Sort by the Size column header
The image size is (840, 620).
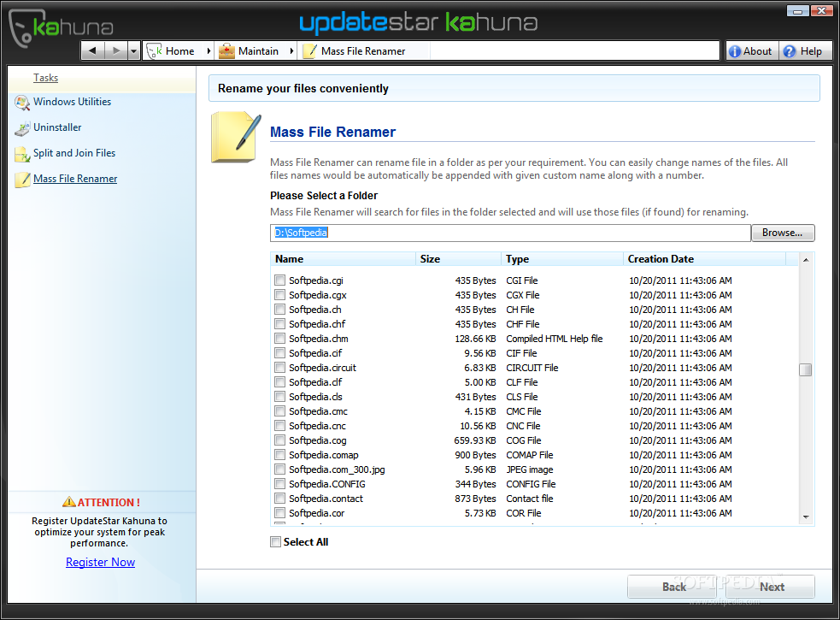click(x=459, y=259)
